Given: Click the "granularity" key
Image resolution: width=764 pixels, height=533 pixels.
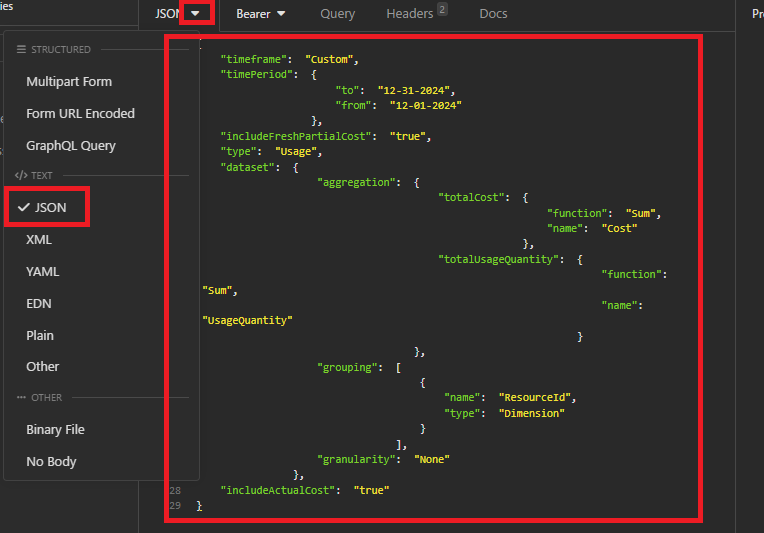Looking at the screenshot, I should (x=356, y=459).
